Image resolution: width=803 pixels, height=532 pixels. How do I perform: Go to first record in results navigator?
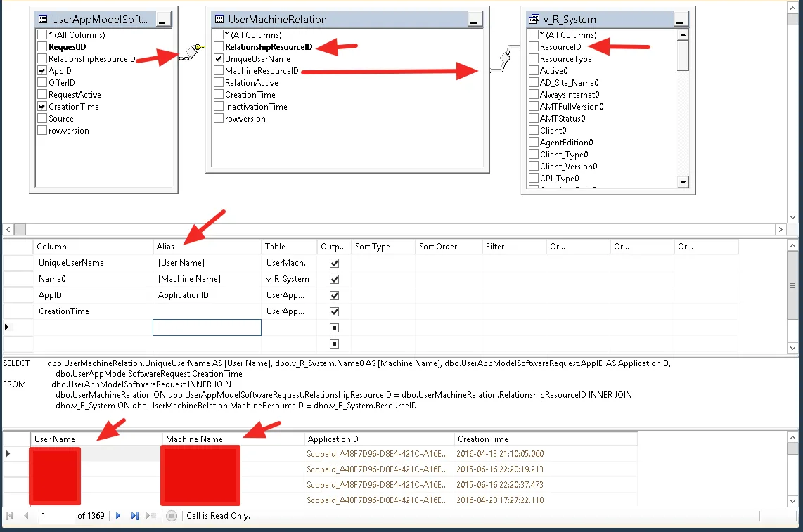pyautogui.click(x=9, y=516)
